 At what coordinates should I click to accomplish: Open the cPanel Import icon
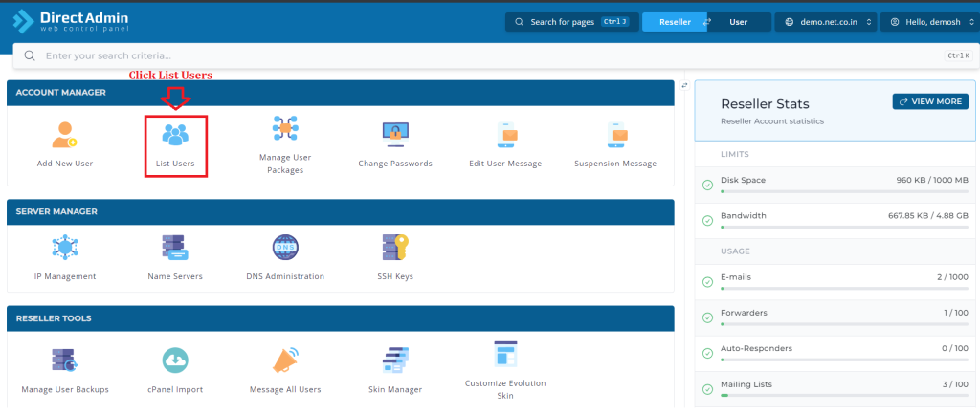[175, 360]
